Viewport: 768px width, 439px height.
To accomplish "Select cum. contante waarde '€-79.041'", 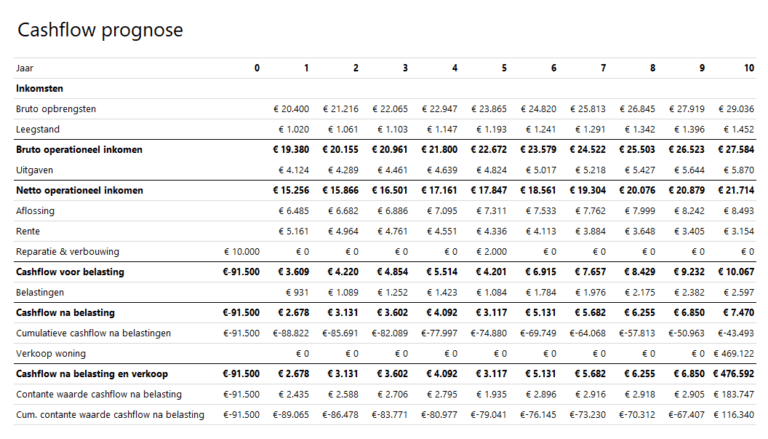I will click(x=488, y=415).
